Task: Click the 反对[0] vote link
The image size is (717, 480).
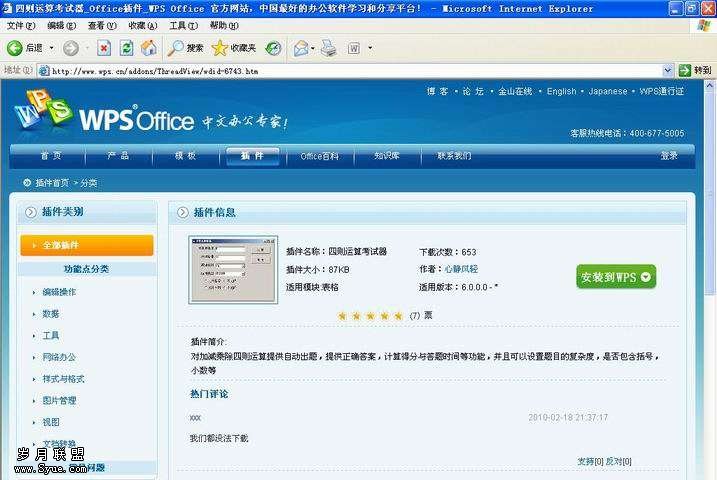Action: point(619,461)
